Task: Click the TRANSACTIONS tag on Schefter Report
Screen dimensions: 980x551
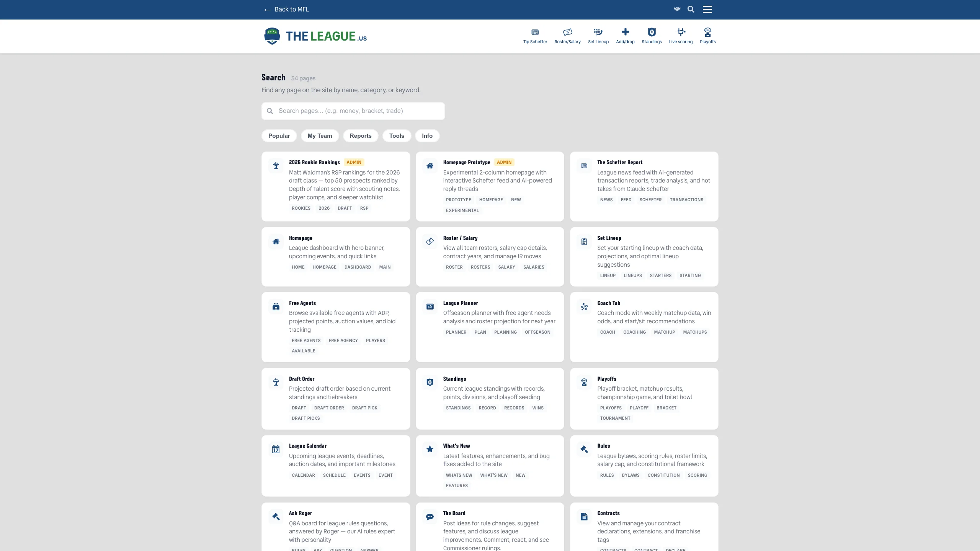Action: pyautogui.click(x=686, y=200)
